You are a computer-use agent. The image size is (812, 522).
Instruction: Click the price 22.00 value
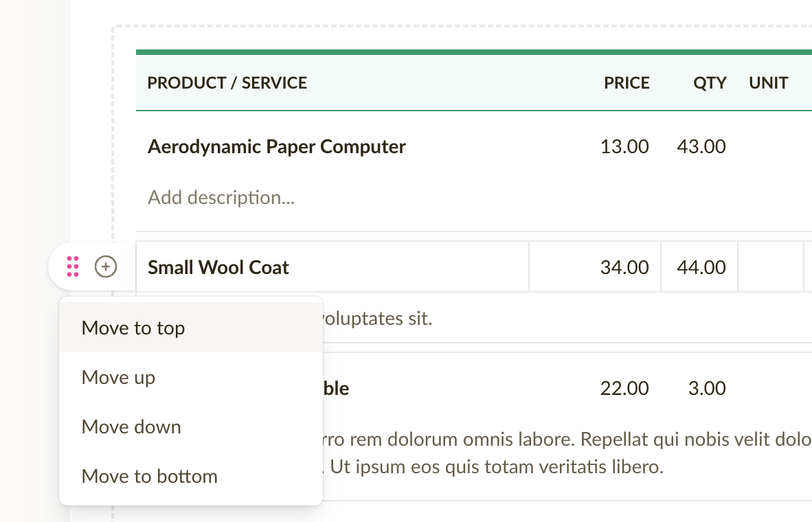[x=624, y=388]
